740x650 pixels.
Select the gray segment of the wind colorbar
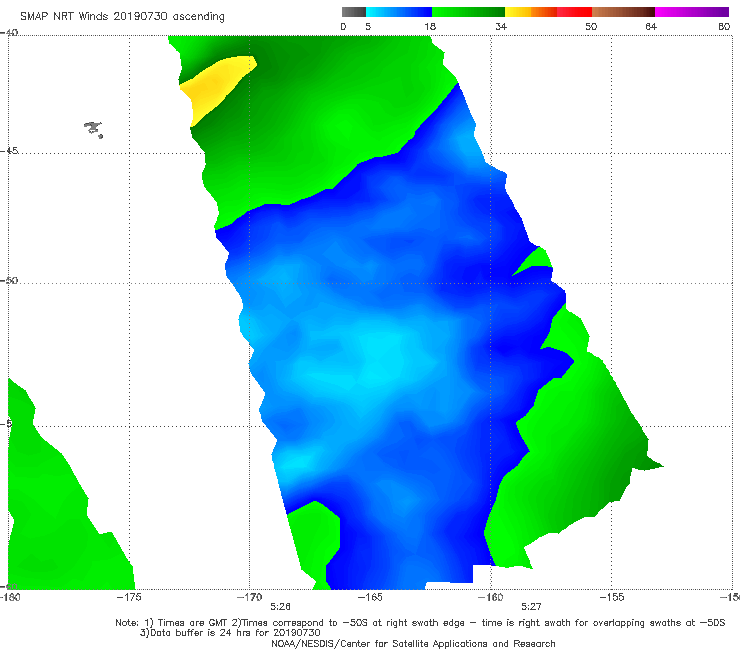(353, 12)
